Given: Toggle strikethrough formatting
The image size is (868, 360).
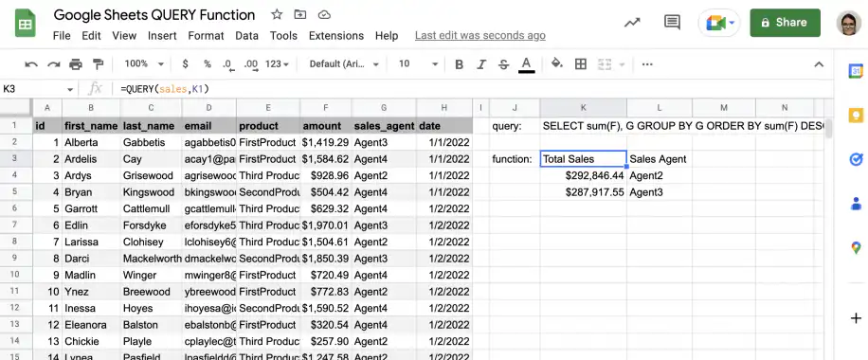Looking at the screenshot, I should [x=503, y=64].
